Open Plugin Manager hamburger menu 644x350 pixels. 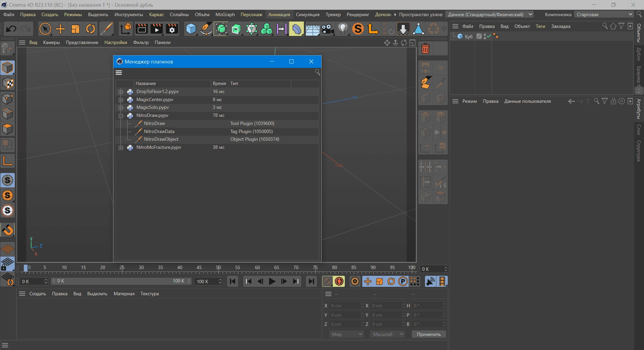point(119,73)
